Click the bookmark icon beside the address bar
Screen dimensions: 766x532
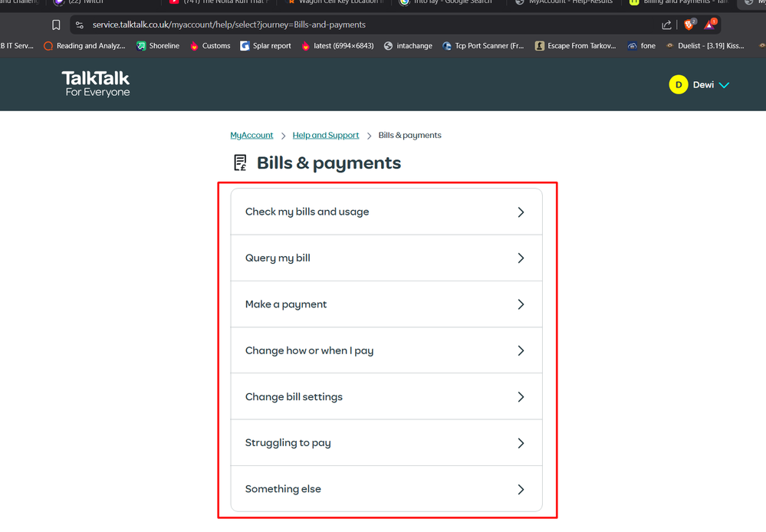(x=56, y=25)
